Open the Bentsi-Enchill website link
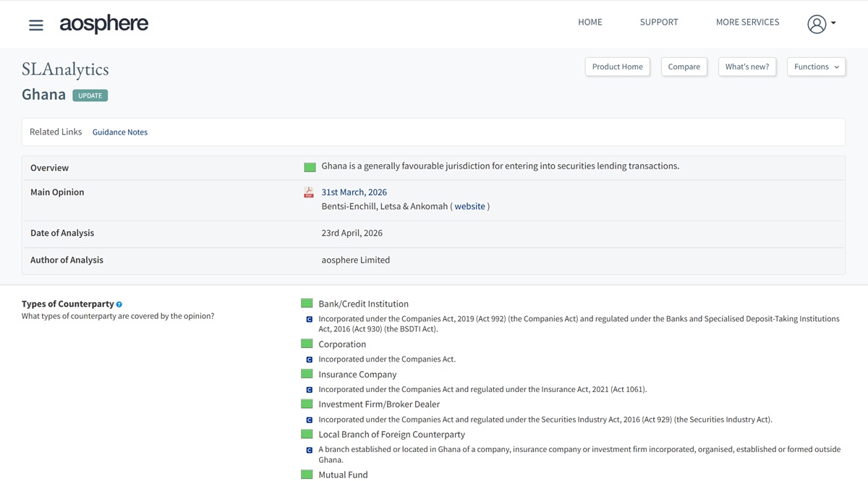Screen dimensions: 868x481 coord(470,206)
